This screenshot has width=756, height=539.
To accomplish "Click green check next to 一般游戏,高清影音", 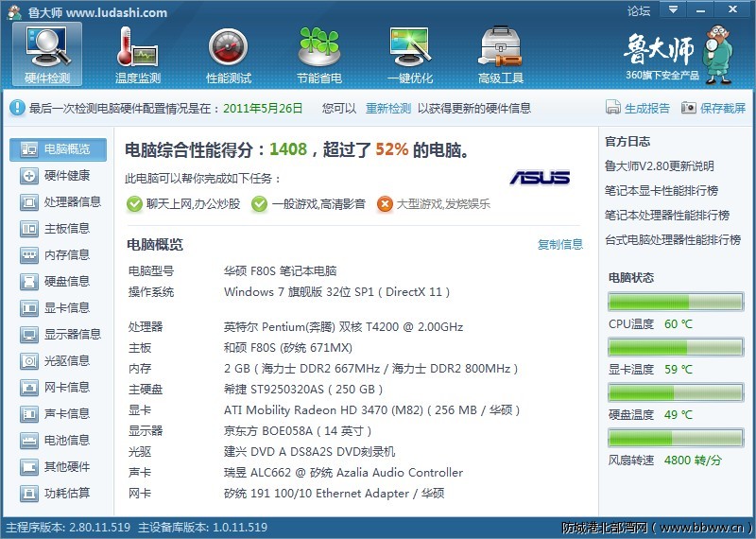I will (x=259, y=204).
